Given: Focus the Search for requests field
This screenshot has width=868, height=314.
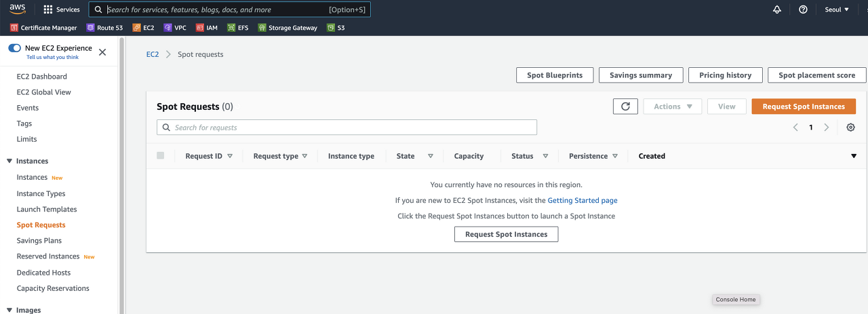Looking at the screenshot, I should 347,127.
